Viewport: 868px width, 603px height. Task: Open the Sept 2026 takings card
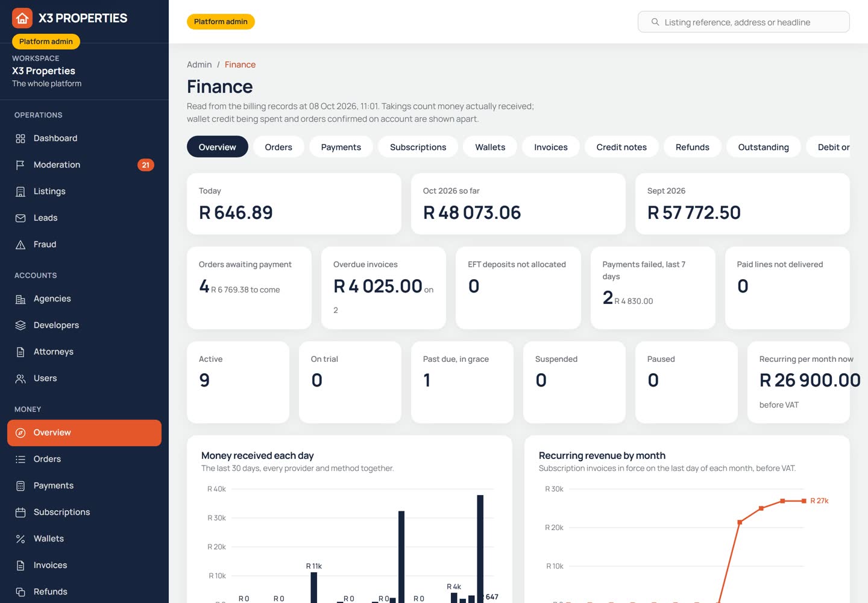point(743,204)
